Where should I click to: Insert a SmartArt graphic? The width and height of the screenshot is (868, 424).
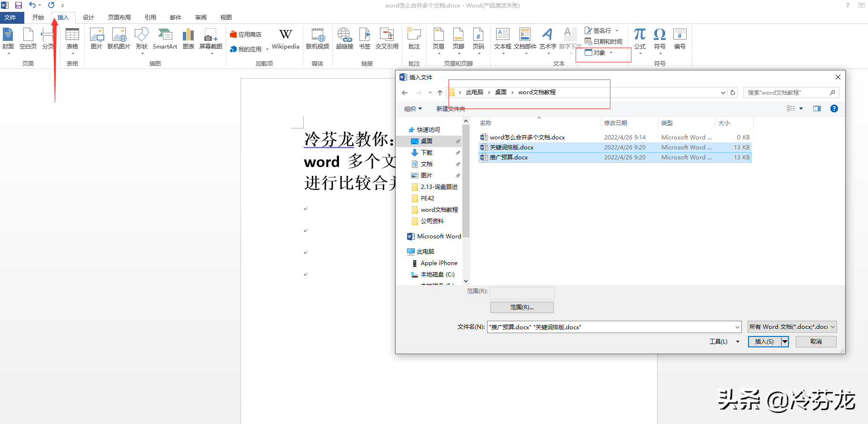click(165, 39)
